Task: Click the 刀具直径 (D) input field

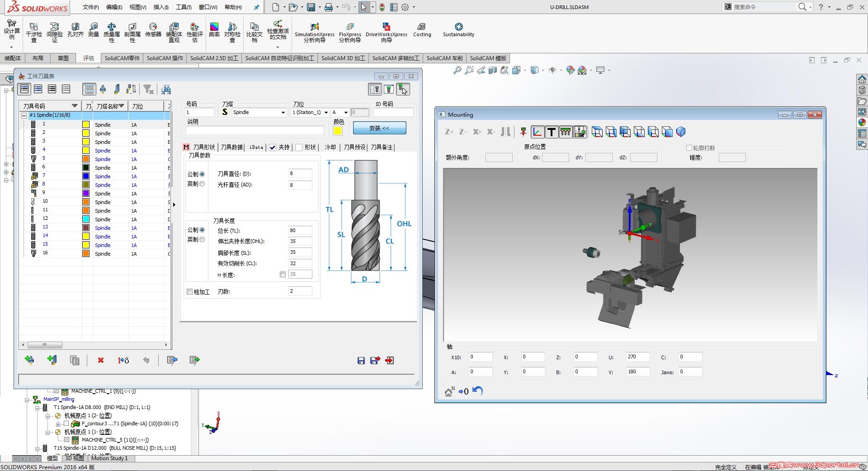Action: coord(300,174)
